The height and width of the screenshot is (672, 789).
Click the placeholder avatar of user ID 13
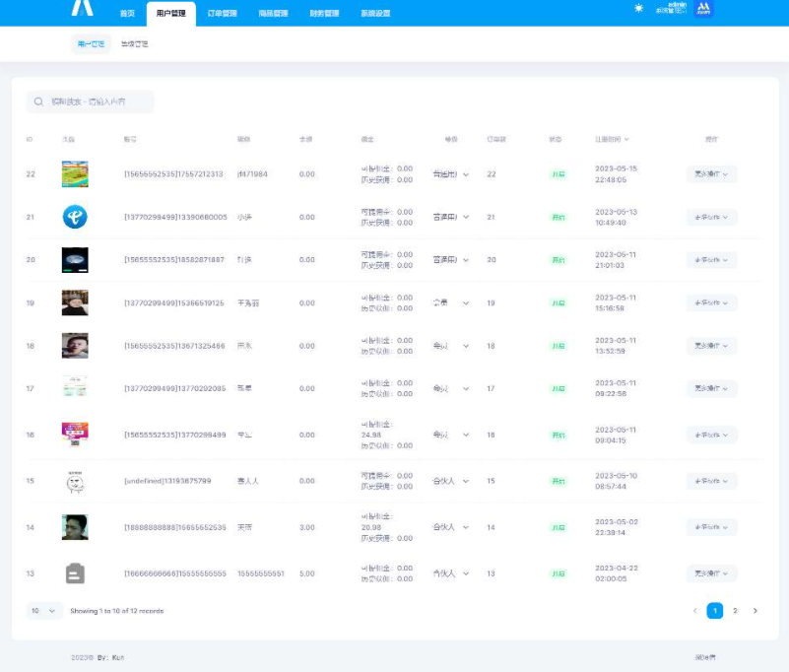pyautogui.click(x=75, y=573)
